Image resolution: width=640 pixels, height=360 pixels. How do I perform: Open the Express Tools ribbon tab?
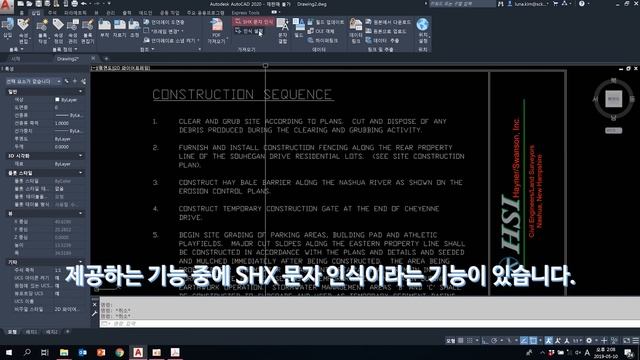[x=245, y=13]
